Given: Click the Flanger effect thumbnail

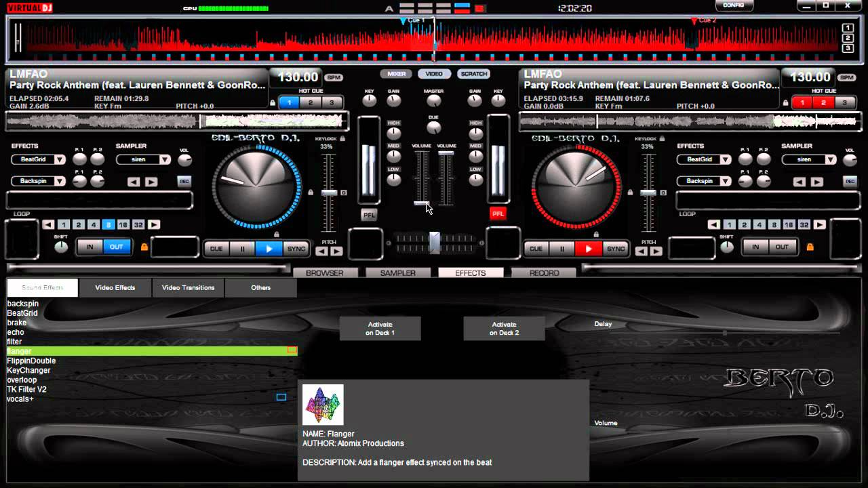Looking at the screenshot, I should pos(323,405).
